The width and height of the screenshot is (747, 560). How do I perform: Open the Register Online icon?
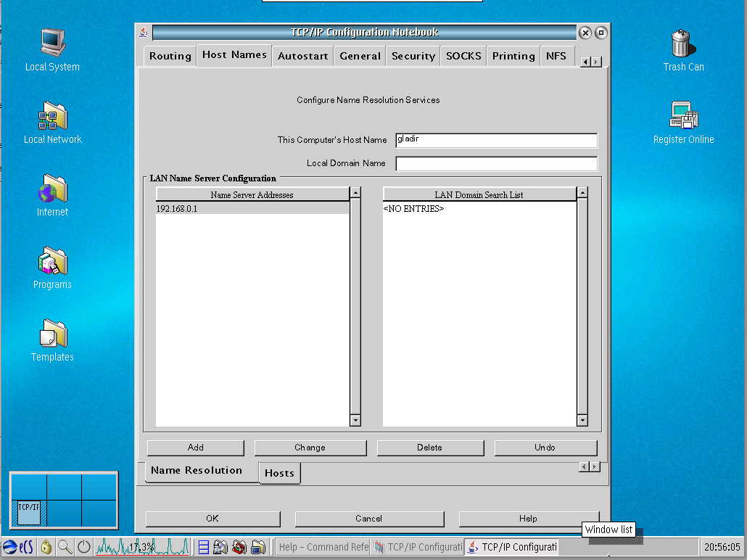[683, 117]
